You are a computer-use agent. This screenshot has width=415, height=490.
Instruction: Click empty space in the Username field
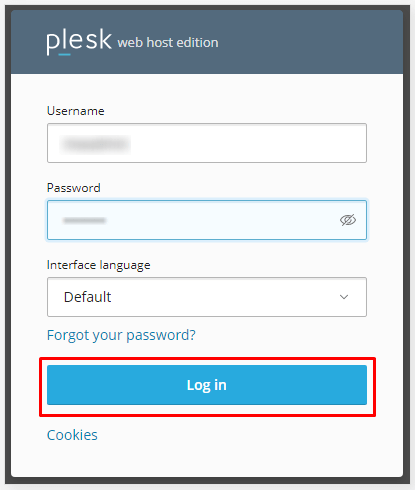250,143
